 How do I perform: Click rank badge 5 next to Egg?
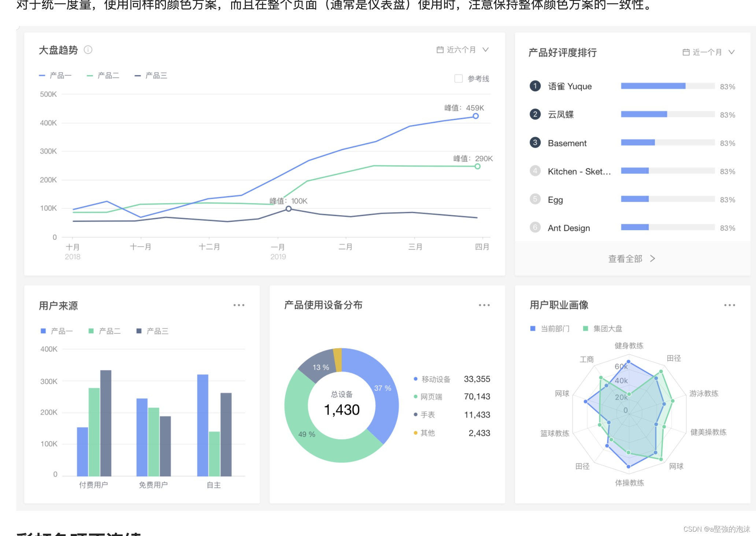click(x=535, y=199)
